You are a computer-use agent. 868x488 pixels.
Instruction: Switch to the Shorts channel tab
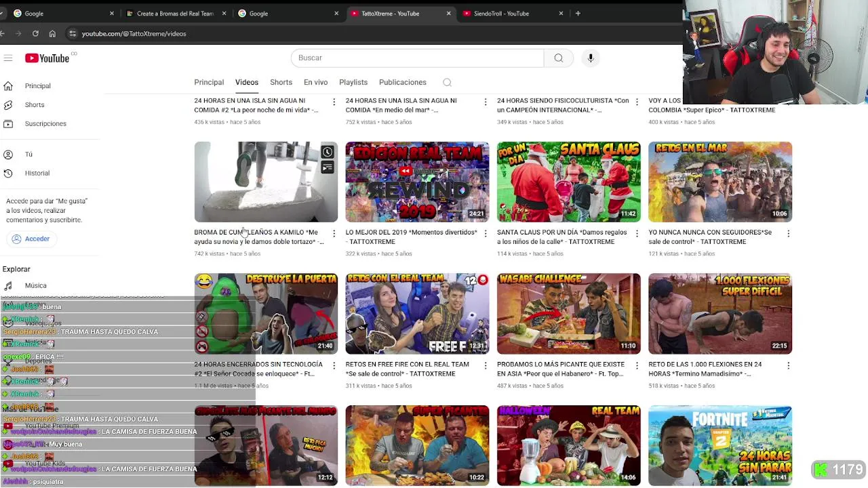[x=281, y=82]
